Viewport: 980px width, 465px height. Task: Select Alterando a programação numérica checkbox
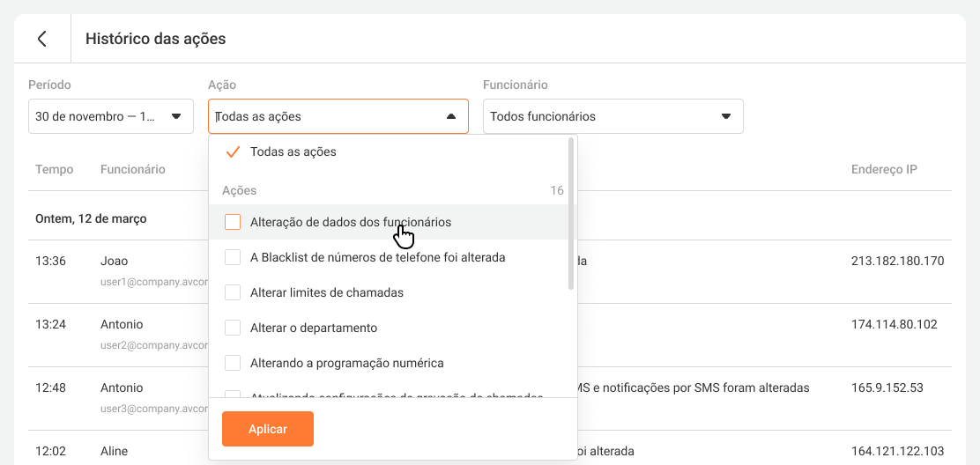(x=233, y=363)
